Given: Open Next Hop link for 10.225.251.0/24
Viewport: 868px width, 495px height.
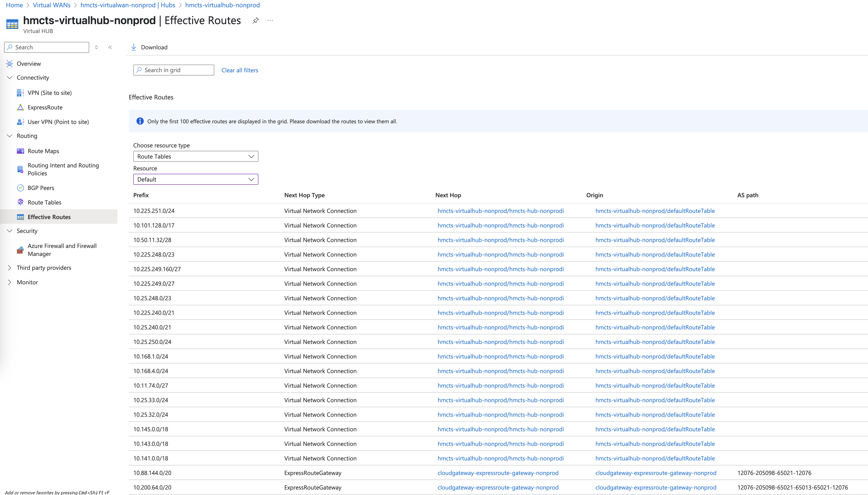Looking at the screenshot, I should pos(500,211).
